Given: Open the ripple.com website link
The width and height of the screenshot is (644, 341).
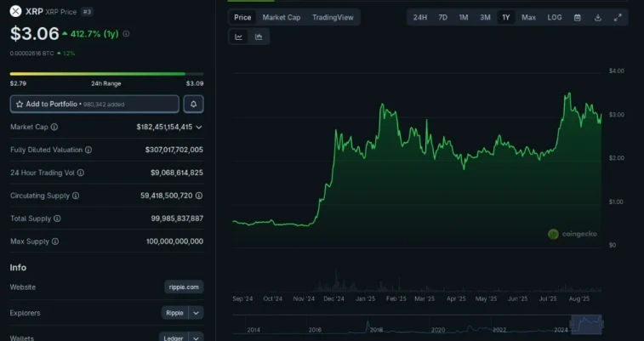Looking at the screenshot, I should tap(184, 287).
